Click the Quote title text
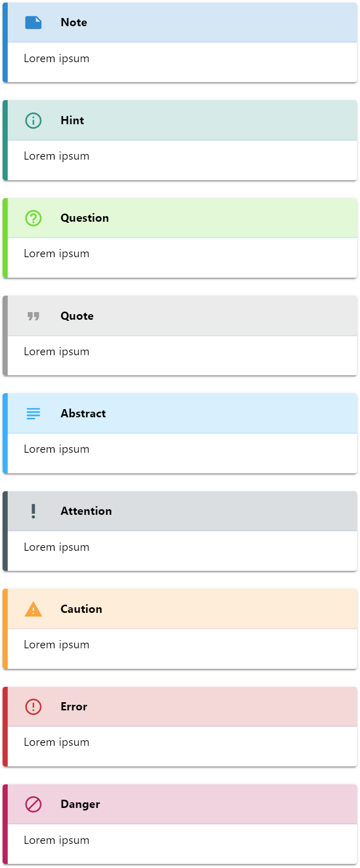 point(77,316)
